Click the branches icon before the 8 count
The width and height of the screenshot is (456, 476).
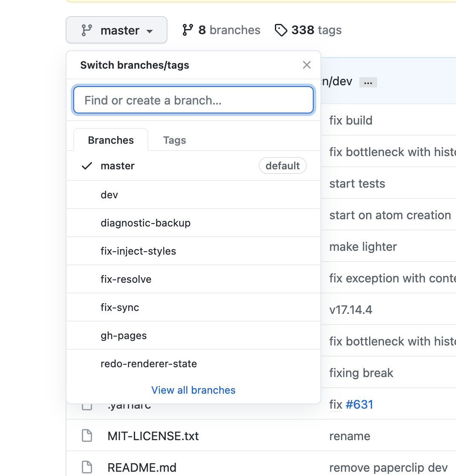point(187,30)
